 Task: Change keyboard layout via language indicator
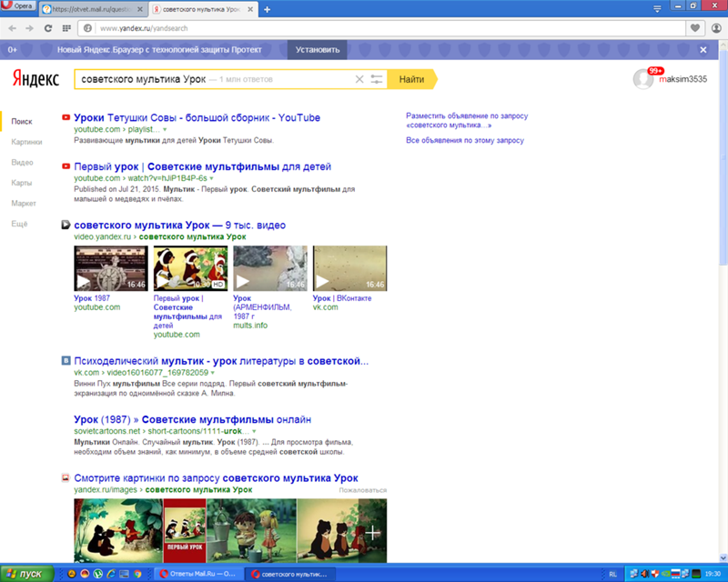tap(612, 574)
